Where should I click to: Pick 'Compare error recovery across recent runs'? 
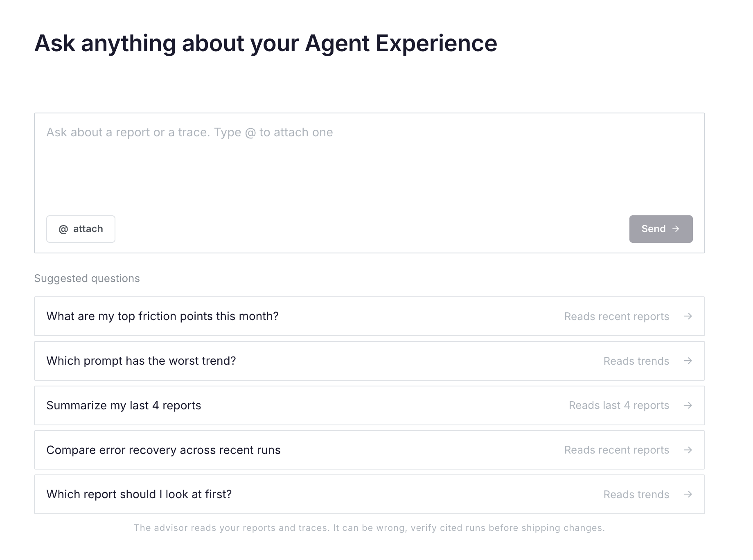coord(369,450)
